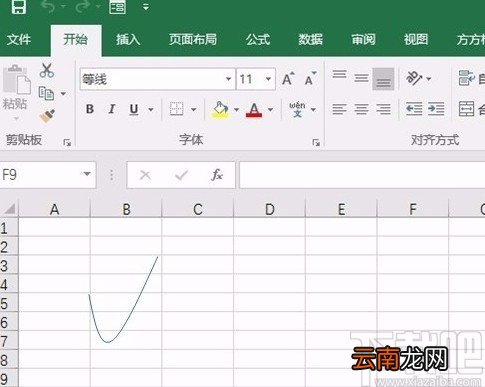485x387 pixels.
Task: Select column D header
Action: pyautogui.click(x=269, y=209)
